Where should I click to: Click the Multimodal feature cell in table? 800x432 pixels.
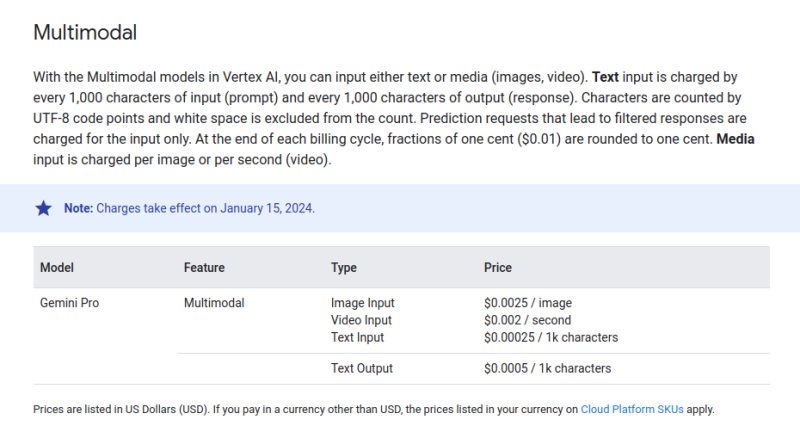tap(214, 302)
